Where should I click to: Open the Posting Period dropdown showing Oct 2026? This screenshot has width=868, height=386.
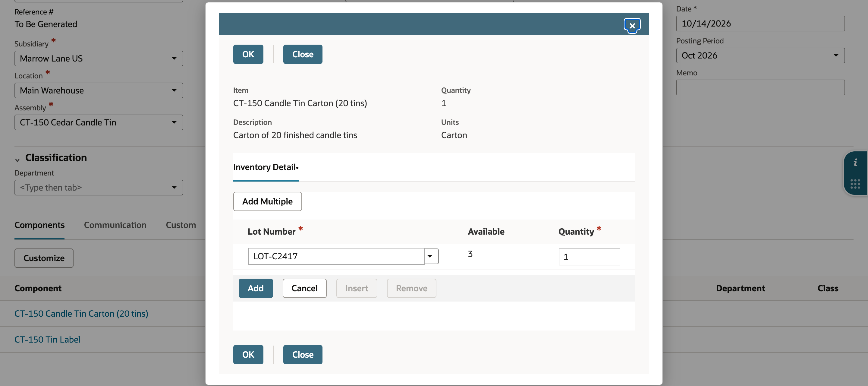pos(760,55)
